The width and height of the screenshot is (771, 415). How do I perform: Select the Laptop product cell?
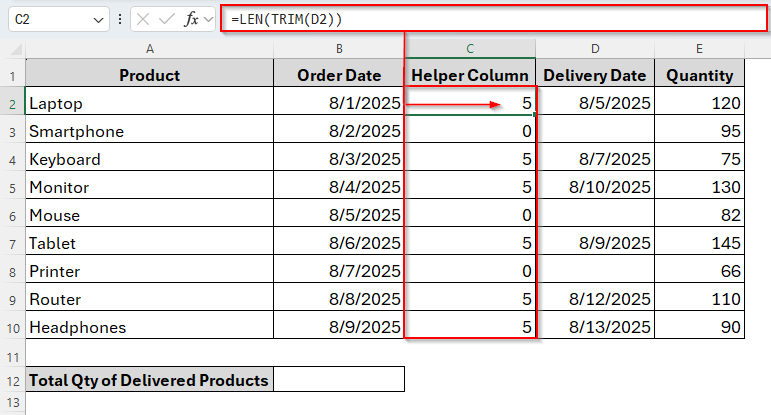pyautogui.click(x=149, y=103)
